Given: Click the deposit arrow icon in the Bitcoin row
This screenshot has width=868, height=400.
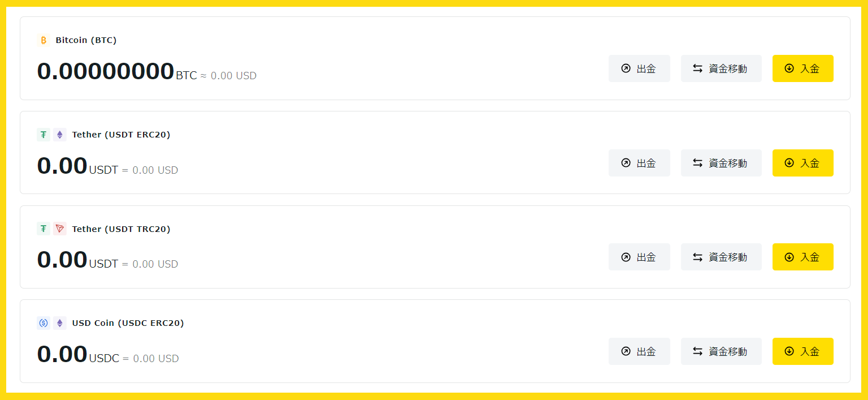Looking at the screenshot, I should click(x=789, y=68).
